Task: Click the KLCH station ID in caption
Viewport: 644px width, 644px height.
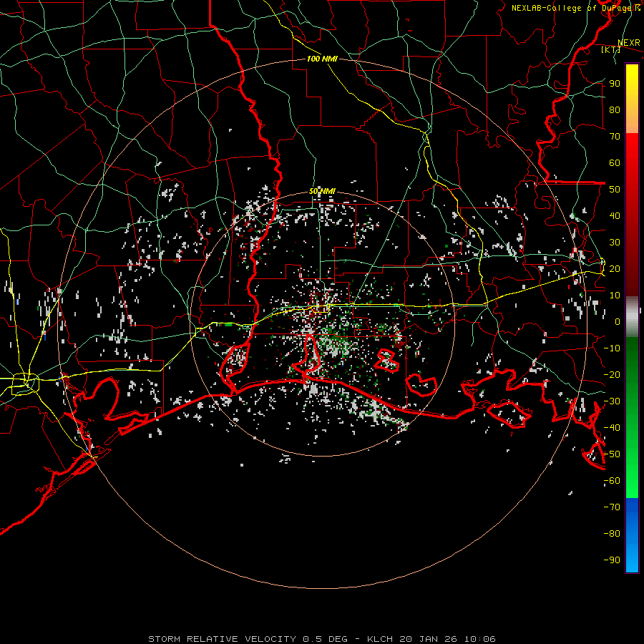Action: tap(381, 639)
